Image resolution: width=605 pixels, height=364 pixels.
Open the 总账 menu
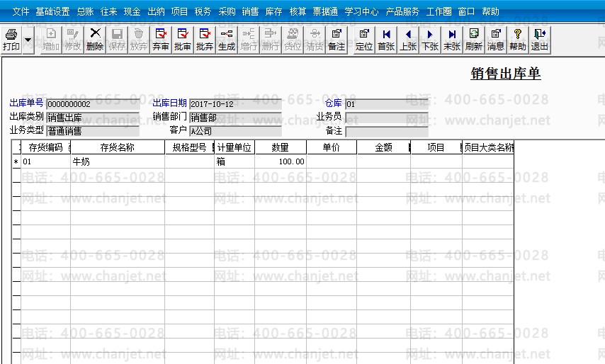click(85, 11)
